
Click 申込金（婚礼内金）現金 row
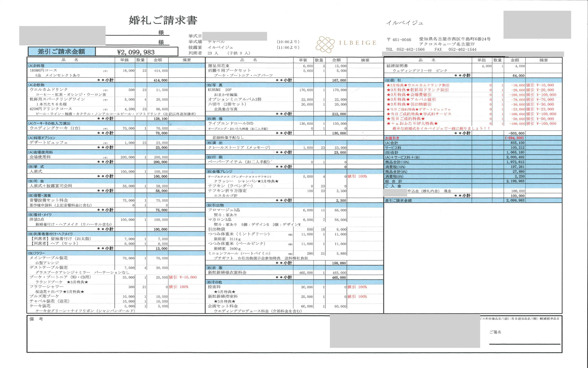(473, 191)
